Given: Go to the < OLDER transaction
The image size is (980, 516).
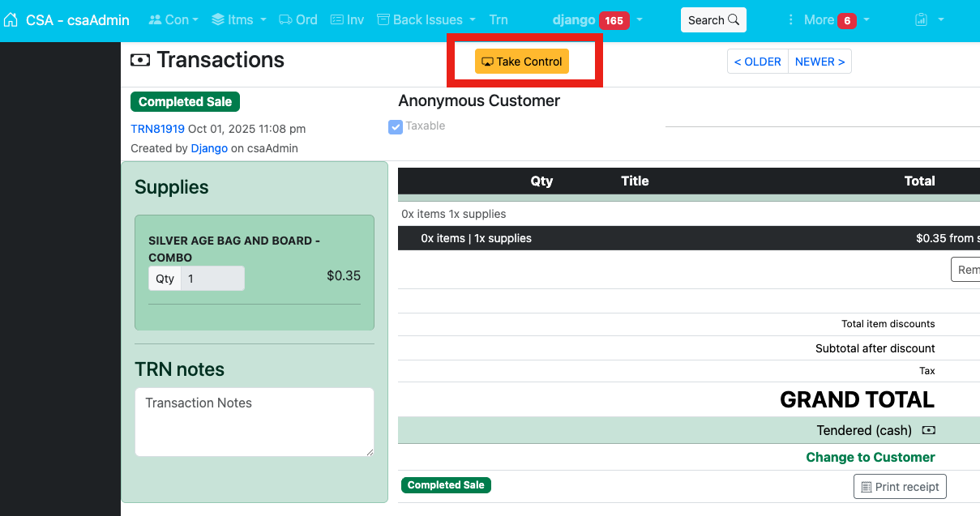Looking at the screenshot, I should click(x=758, y=62).
